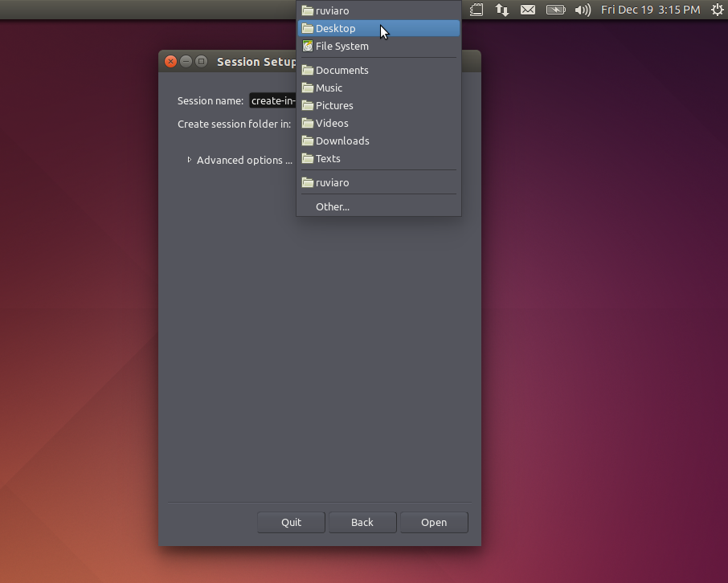
Task: Click the battery status icon
Action: point(555,10)
